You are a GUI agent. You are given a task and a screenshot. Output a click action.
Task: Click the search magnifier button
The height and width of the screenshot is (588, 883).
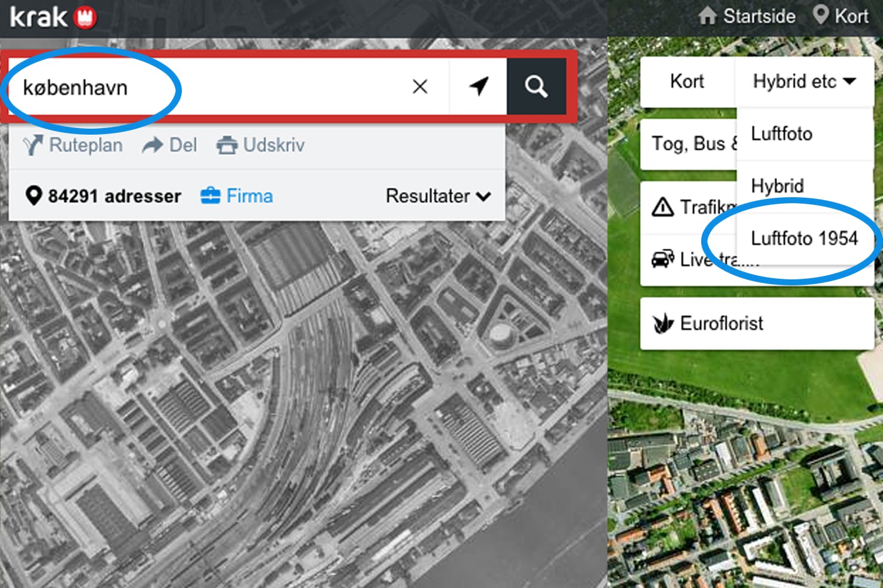(x=536, y=86)
